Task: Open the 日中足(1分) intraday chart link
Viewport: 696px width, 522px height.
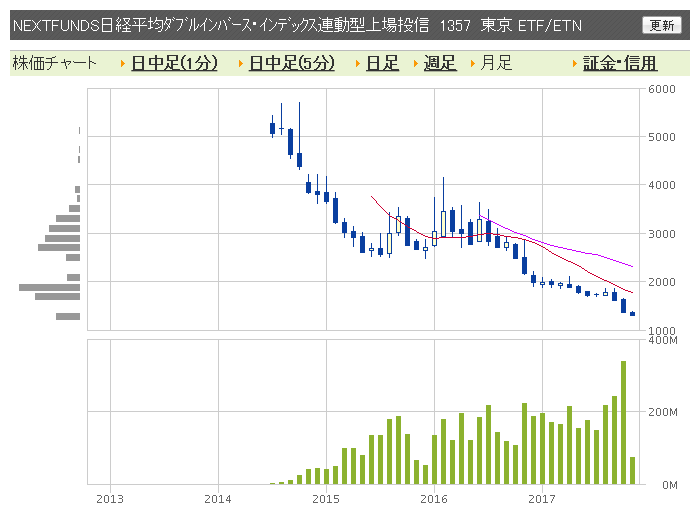Action: [174, 63]
